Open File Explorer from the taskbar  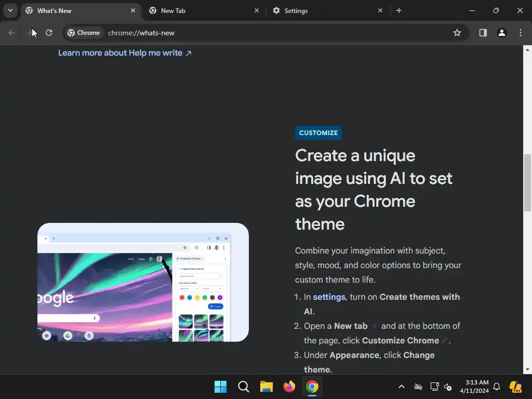click(267, 387)
